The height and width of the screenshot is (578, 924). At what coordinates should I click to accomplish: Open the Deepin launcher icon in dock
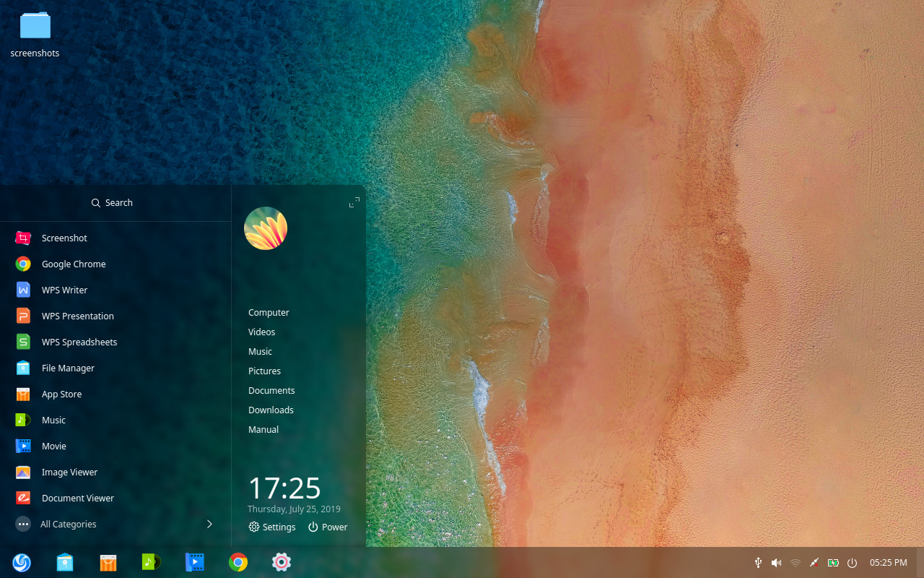pyautogui.click(x=22, y=562)
